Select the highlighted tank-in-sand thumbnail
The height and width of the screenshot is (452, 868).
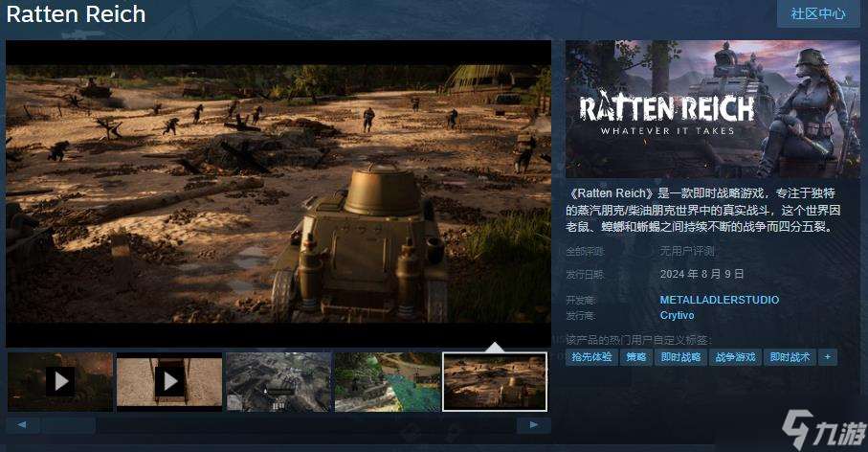pos(495,382)
